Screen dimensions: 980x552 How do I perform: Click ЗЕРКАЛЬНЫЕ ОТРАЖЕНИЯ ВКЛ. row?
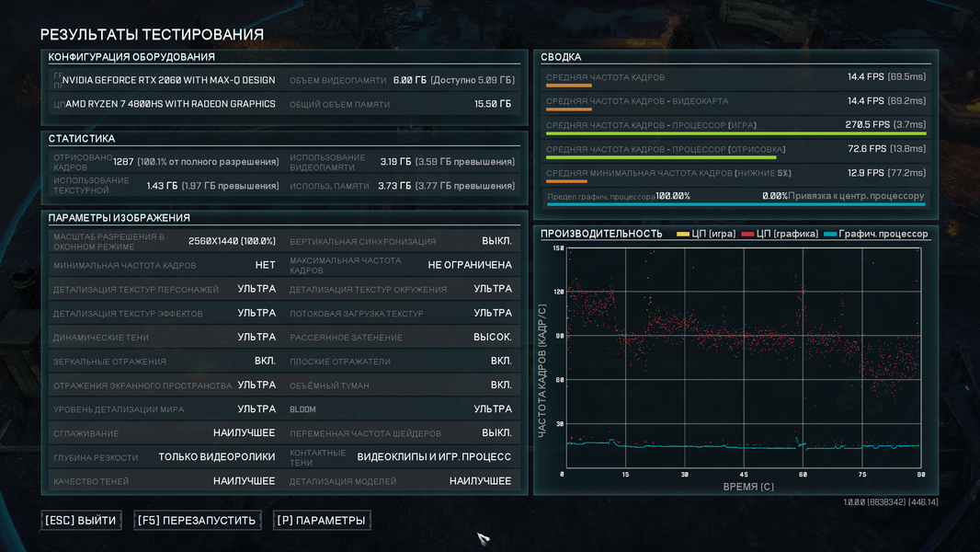(x=165, y=362)
